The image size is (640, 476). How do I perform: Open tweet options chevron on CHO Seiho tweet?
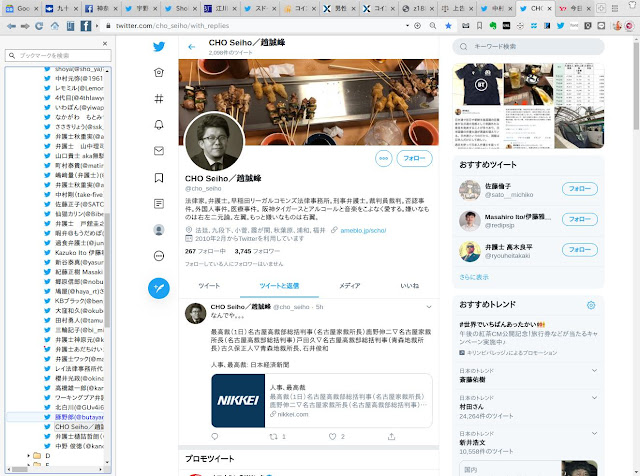429,307
